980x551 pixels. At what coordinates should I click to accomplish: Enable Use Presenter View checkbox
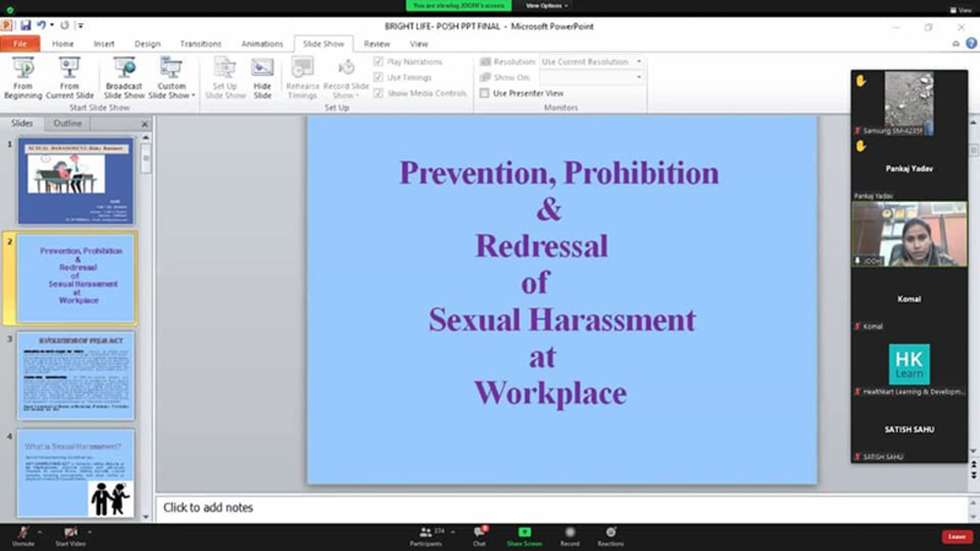[x=484, y=93]
